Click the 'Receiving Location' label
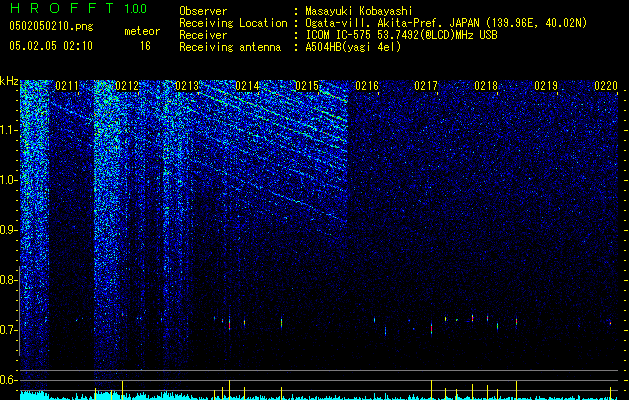The image size is (629, 400). pos(233,23)
